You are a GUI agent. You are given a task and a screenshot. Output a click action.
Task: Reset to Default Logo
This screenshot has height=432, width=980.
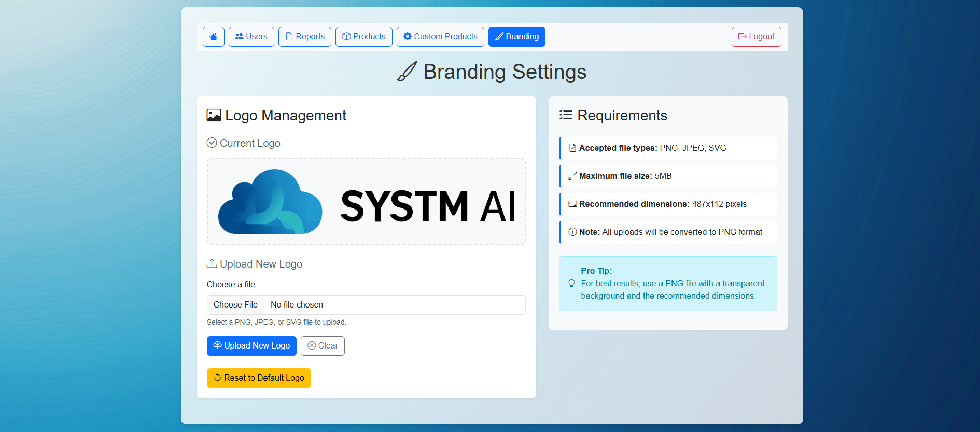[x=259, y=378]
